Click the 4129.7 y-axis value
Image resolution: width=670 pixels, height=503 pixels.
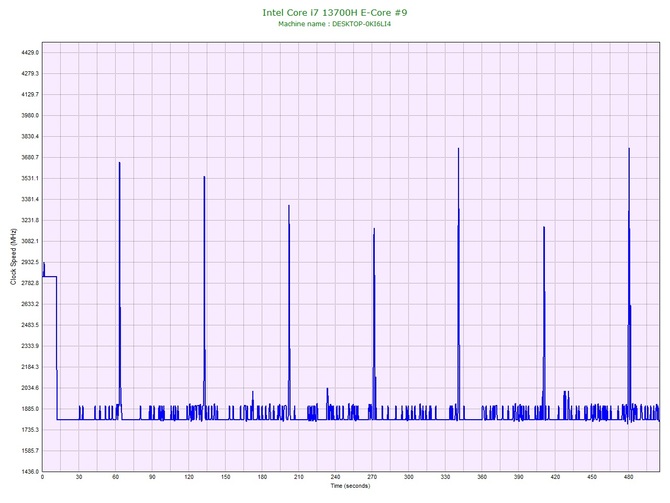(x=30, y=94)
